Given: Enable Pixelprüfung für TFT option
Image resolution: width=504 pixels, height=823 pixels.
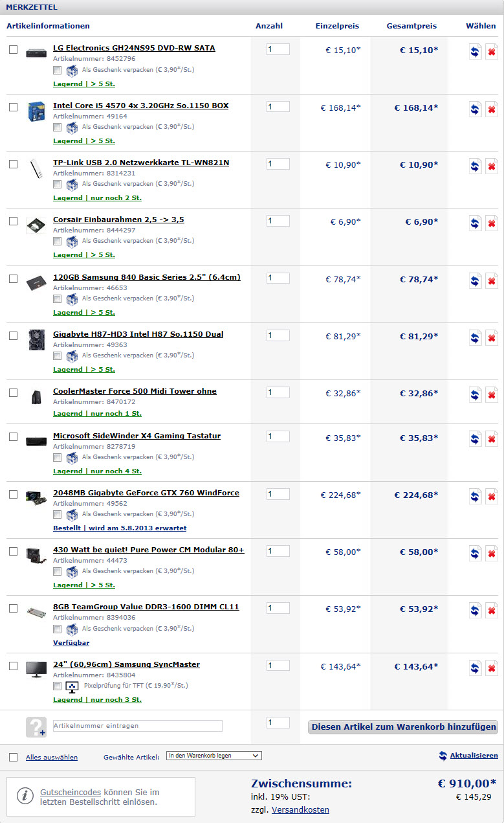Looking at the screenshot, I should click(58, 686).
